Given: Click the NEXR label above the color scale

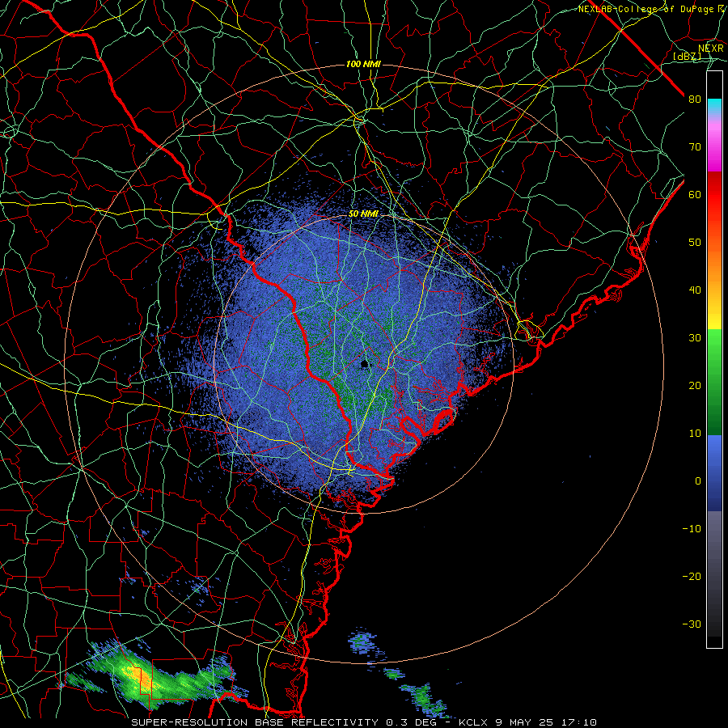Looking at the screenshot, I should 711,49.
